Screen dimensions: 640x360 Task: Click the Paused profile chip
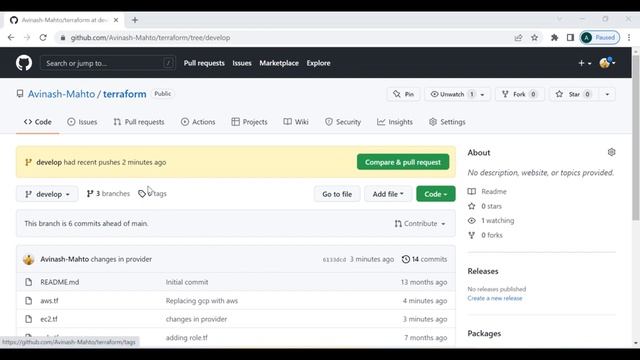(599, 38)
